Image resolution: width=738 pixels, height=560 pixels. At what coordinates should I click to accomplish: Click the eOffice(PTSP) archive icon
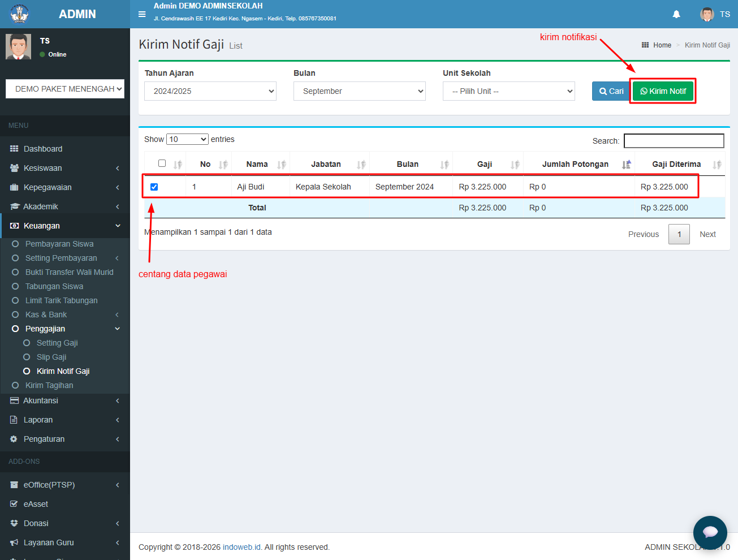click(14, 485)
